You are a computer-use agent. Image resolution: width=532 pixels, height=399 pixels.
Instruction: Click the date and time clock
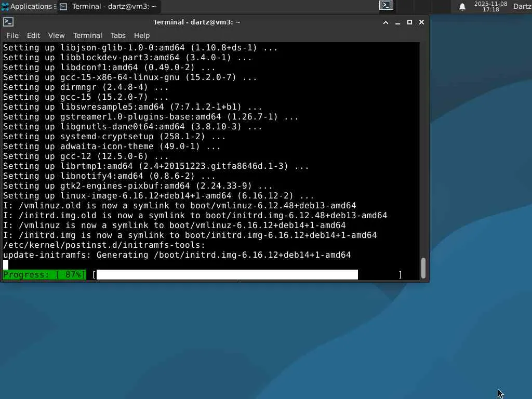490,6
